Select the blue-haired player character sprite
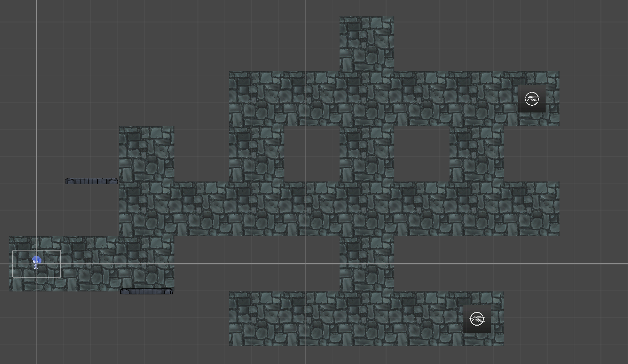The height and width of the screenshot is (364, 628). [x=36, y=262]
